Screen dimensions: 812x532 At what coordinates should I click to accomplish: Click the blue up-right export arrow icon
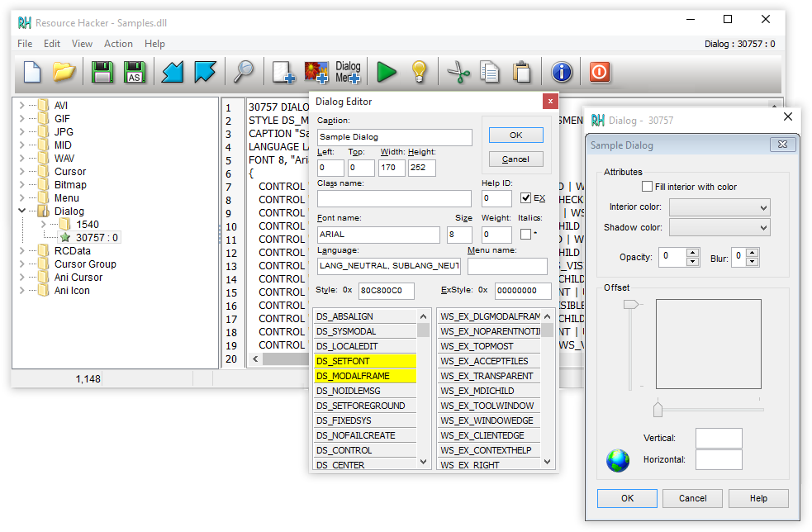[205, 72]
